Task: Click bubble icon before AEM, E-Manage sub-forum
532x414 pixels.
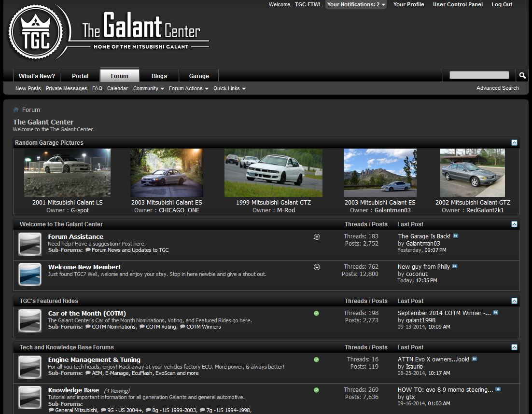Action: [x=88, y=373]
